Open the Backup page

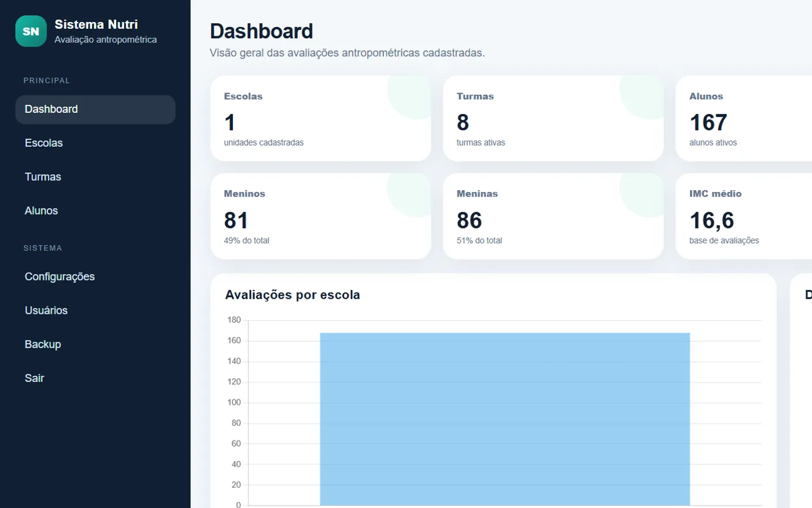coord(95,345)
